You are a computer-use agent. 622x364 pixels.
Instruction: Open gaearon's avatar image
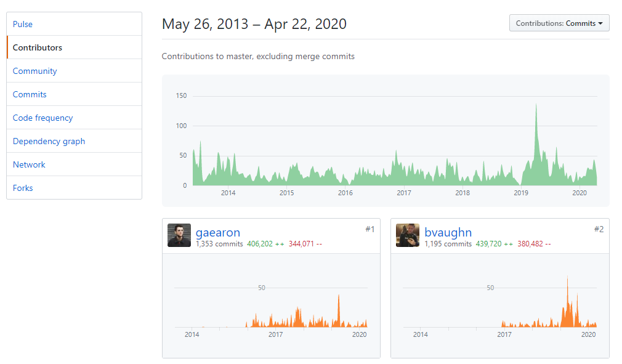(x=179, y=235)
